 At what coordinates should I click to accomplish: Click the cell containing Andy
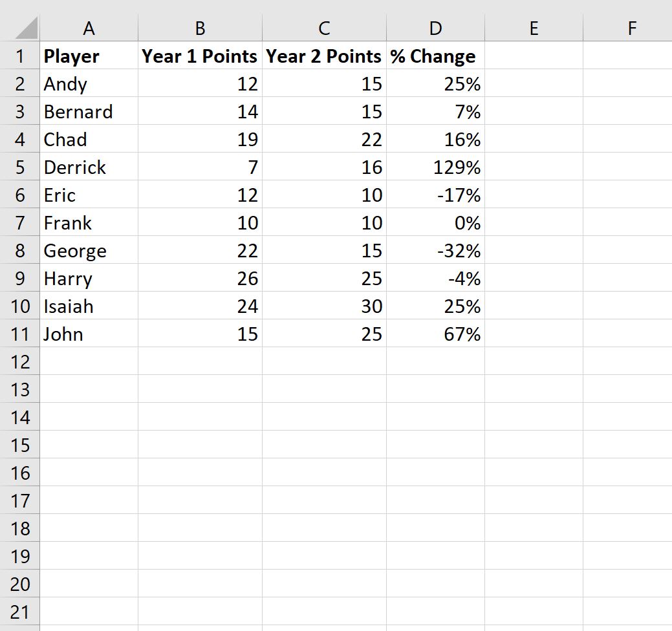[x=89, y=83]
